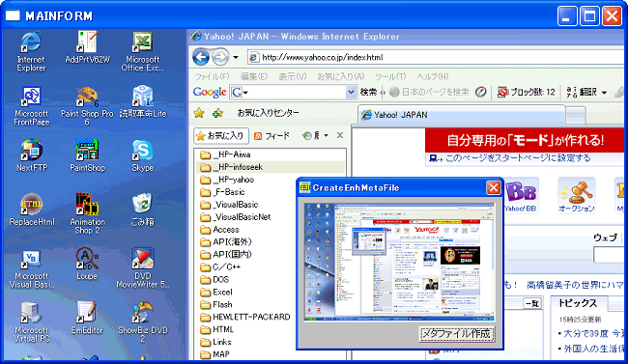
Task: Select the Loupe magnifier icon
Action: point(87,259)
